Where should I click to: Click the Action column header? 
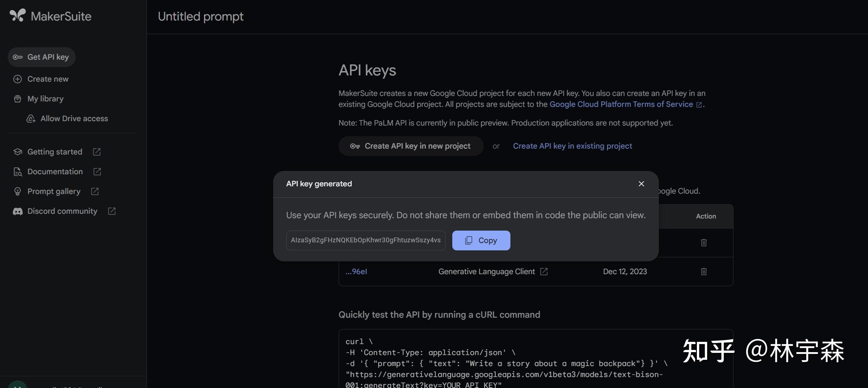point(706,216)
